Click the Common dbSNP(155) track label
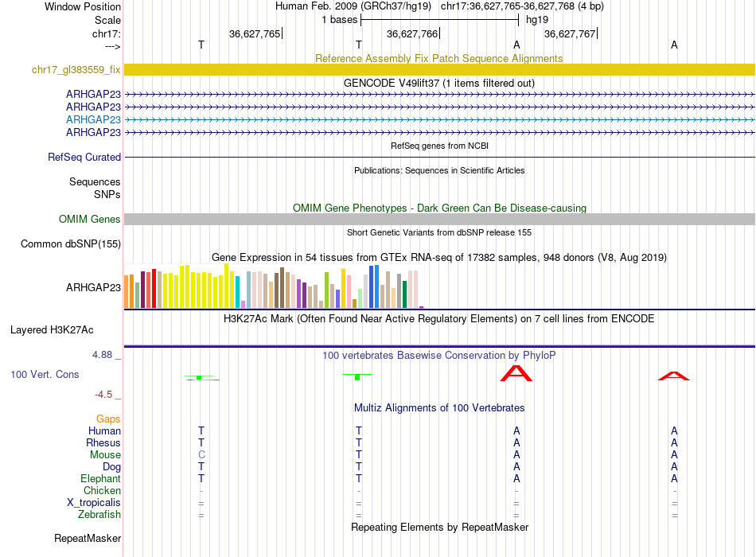756x557 pixels. (71, 244)
